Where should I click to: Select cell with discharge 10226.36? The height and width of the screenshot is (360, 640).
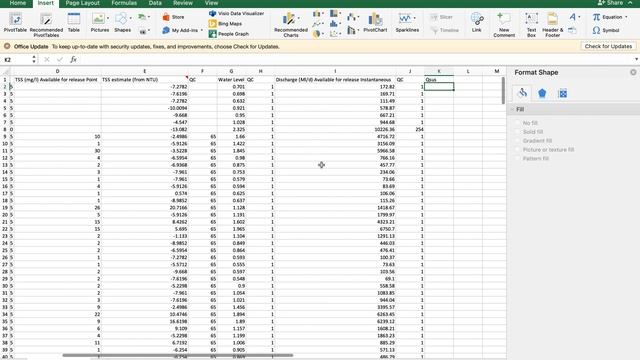[335, 129]
